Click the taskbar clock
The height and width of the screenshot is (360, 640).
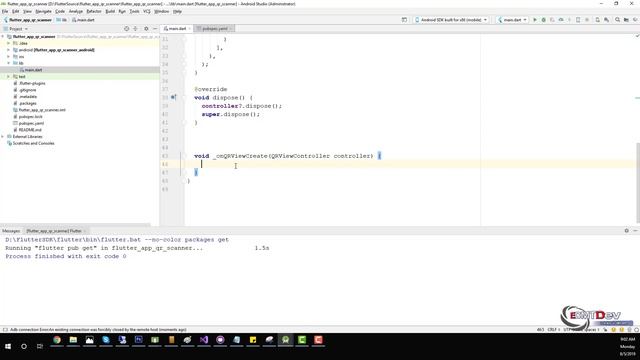tap(627, 346)
